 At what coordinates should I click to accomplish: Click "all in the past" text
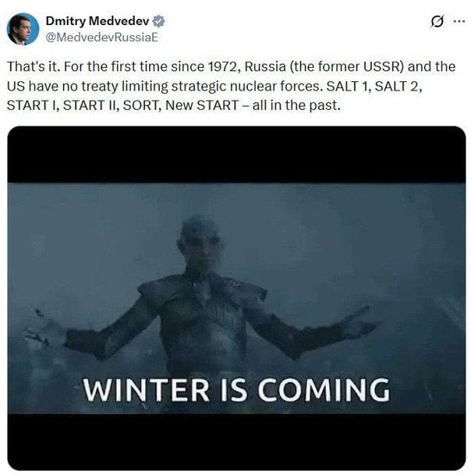click(296, 105)
